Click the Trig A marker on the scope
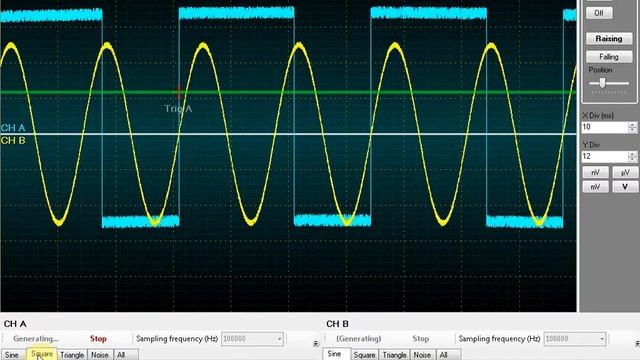The width and height of the screenshot is (640, 360). [178, 109]
